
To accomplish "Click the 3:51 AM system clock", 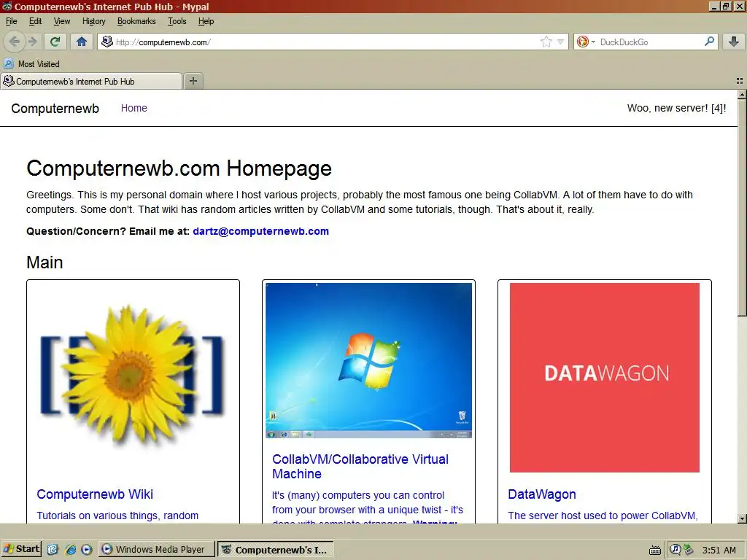I will [719, 550].
